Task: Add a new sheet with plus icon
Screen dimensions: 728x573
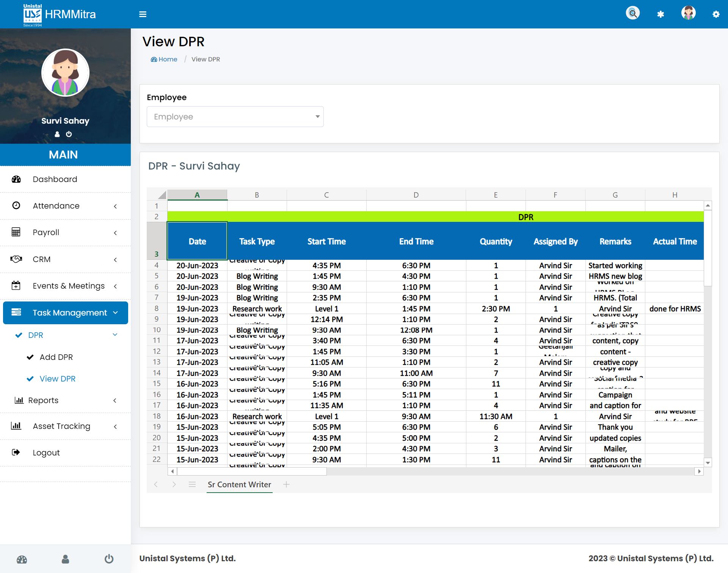Action: click(x=286, y=485)
